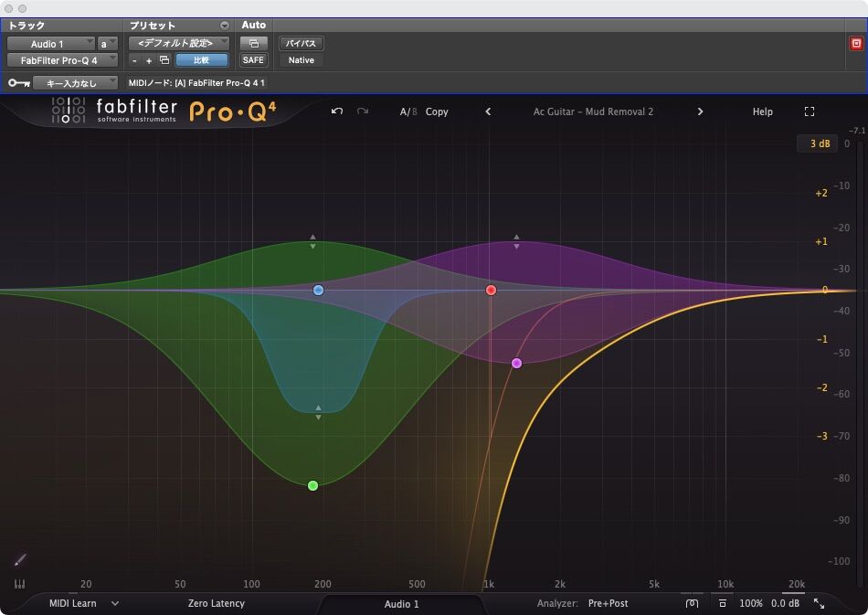Click the resize interface arrows icon

[x=819, y=603]
